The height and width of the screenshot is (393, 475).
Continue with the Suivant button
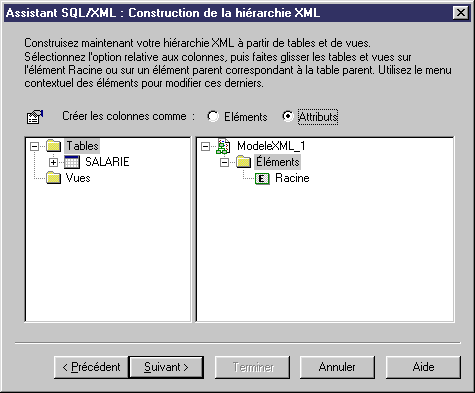[x=166, y=367]
